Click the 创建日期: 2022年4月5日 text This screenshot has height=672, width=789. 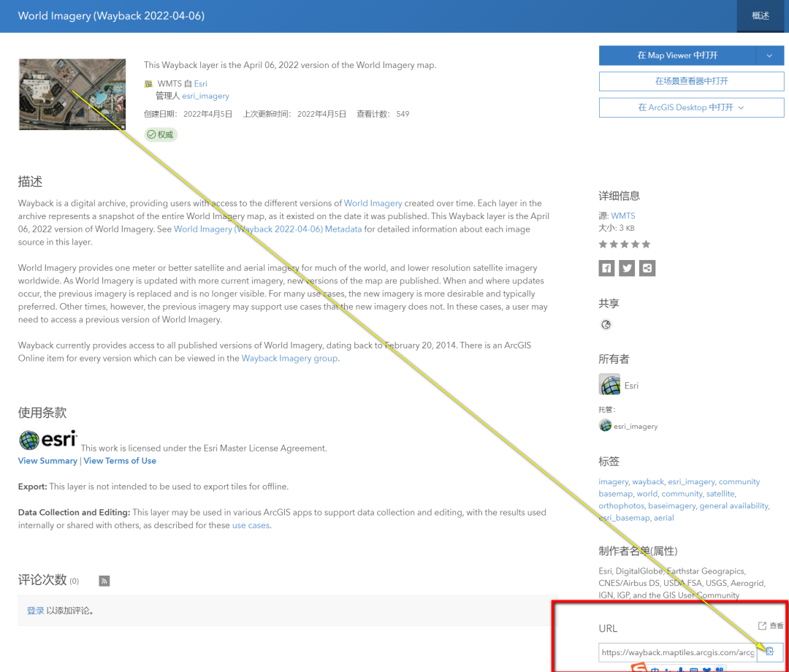tap(188, 114)
